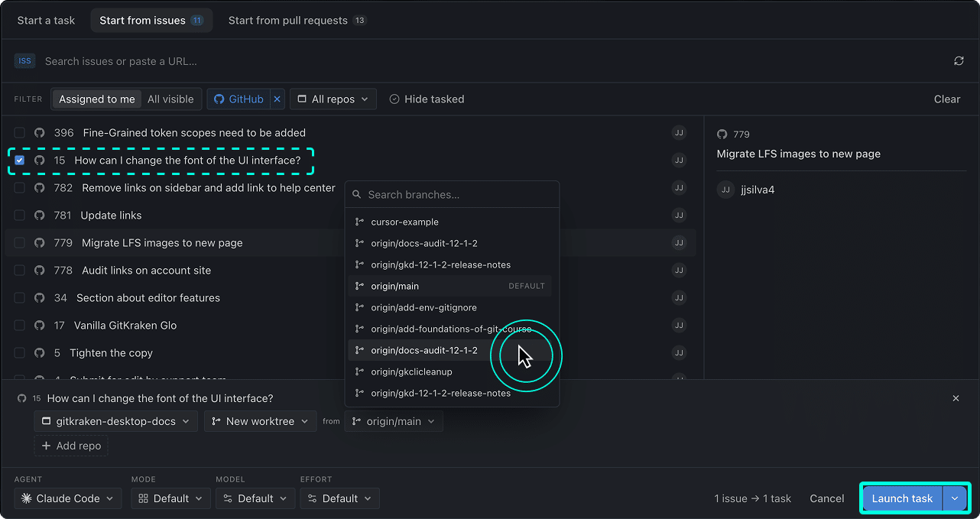Click the JJ avatar on issue 782 row
Image resolution: width=980 pixels, height=519 pixels.
679,188
